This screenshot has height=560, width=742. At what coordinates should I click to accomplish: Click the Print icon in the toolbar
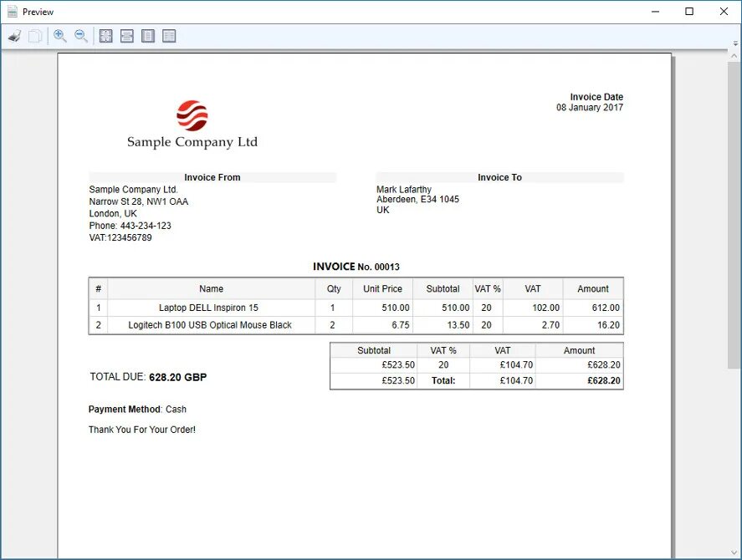point(15,36)
